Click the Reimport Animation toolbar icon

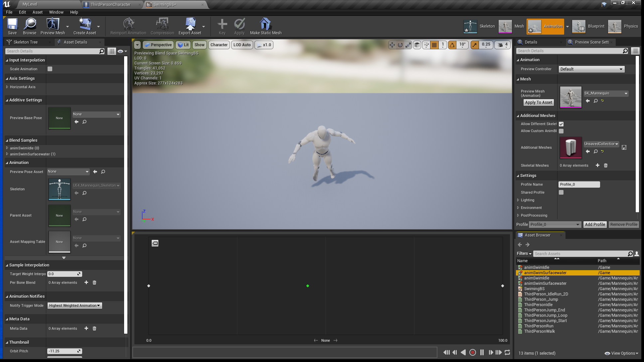tap(129, 25)
